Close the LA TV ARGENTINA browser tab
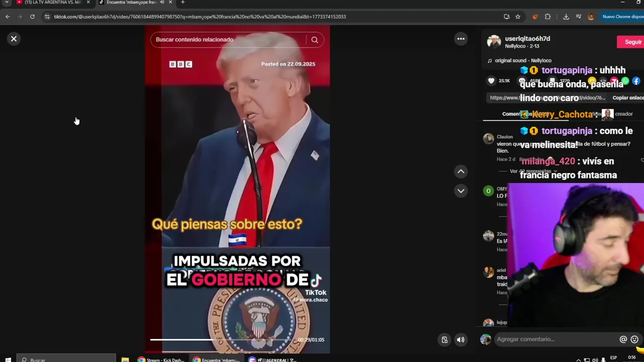Screen dimensions: 644x362 [88, 3]
